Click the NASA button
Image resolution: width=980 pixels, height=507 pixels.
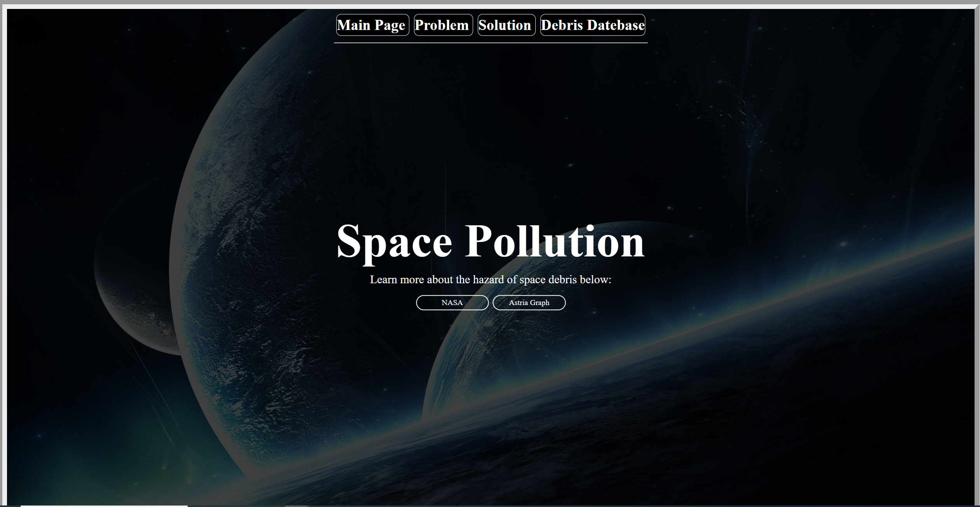pyautogui.click(x=452, y=303)
